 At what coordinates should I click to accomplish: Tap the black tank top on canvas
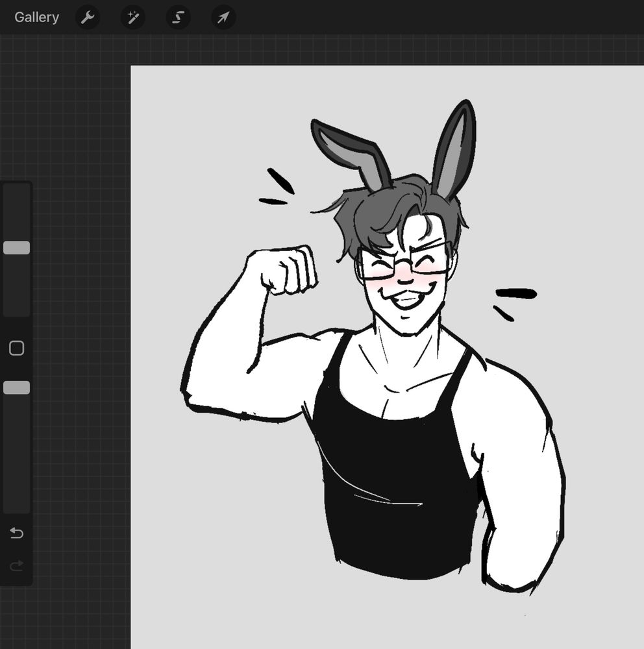point(396,480)
